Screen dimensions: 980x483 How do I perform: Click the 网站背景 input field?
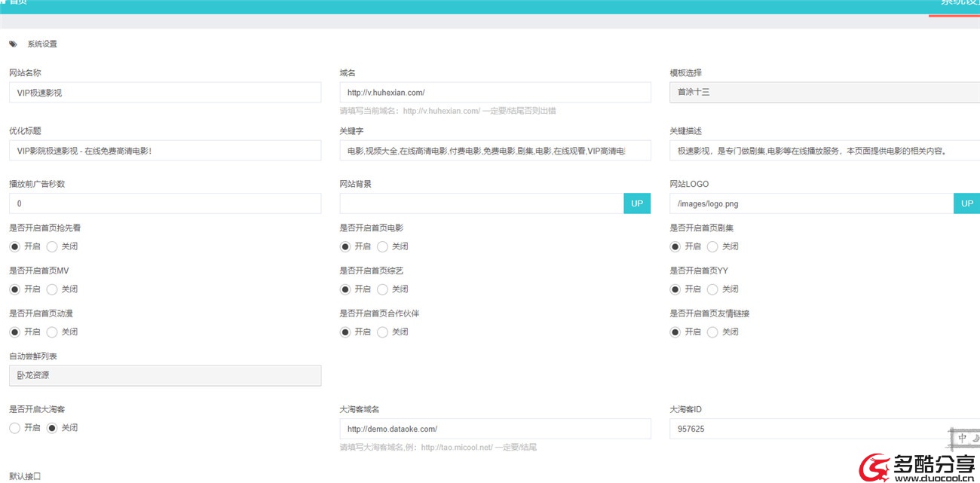coord(482,203)
